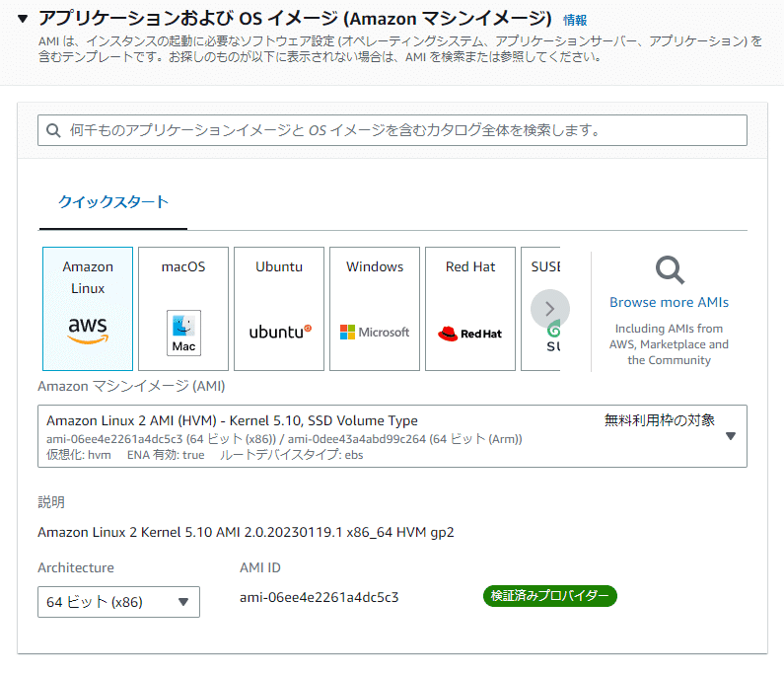Click the Microsoft logo
This screenshot has width=784, height=673.
(375, 333)
